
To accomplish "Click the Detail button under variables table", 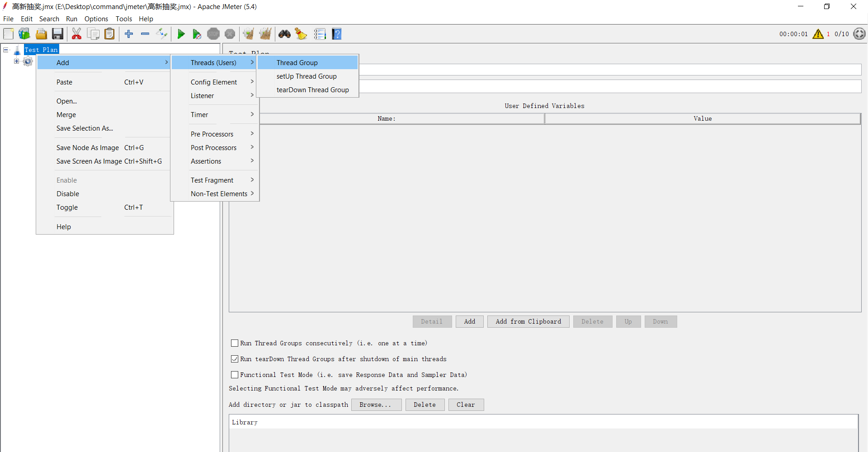I will (x=432, y=322).
